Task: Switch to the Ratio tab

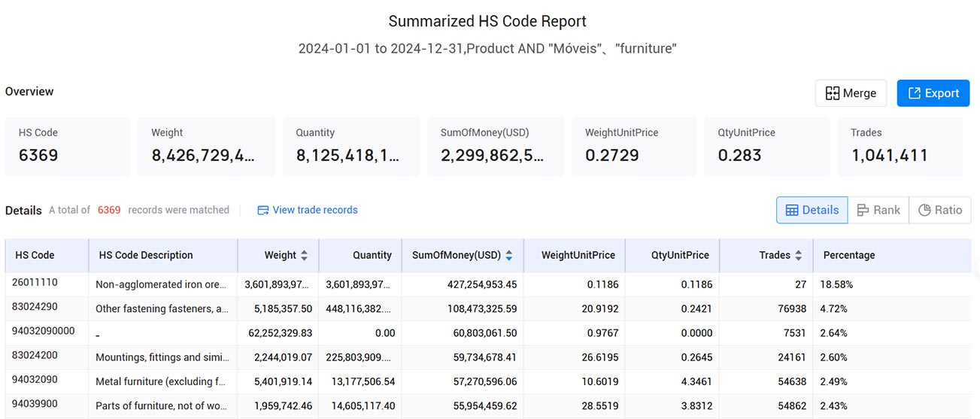Action: click(940, 210)
